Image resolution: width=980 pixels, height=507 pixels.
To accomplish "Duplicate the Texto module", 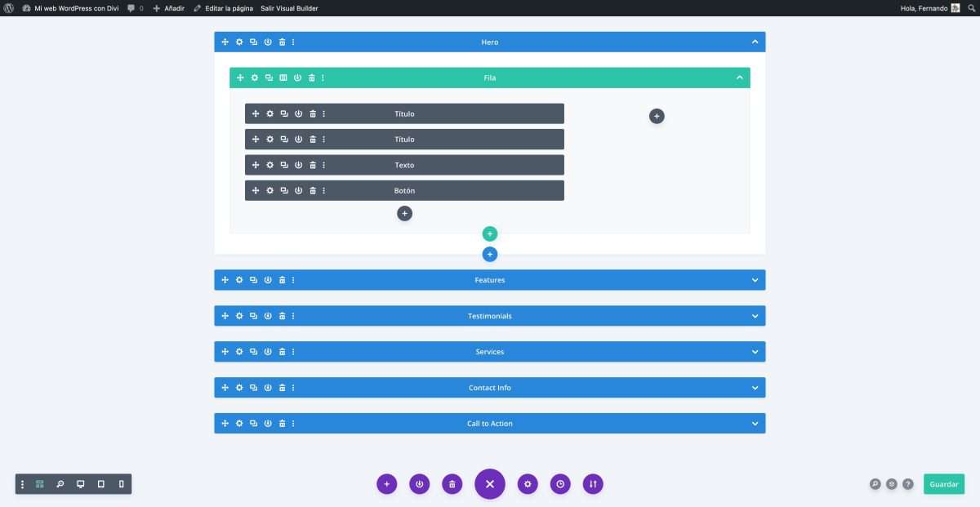I will (x=283, y=165).
